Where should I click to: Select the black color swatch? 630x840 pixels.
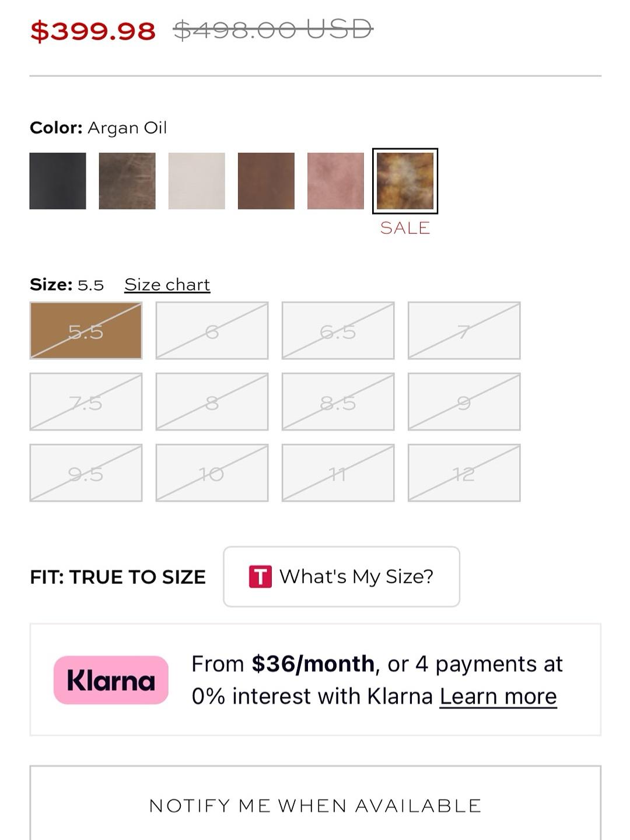coord(58,181)
